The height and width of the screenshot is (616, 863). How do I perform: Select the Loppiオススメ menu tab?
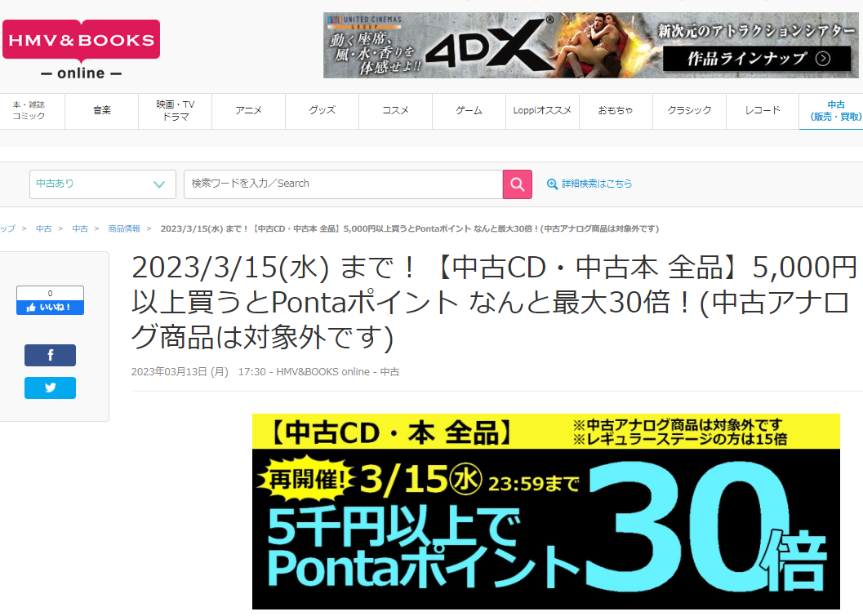[543, 110]
